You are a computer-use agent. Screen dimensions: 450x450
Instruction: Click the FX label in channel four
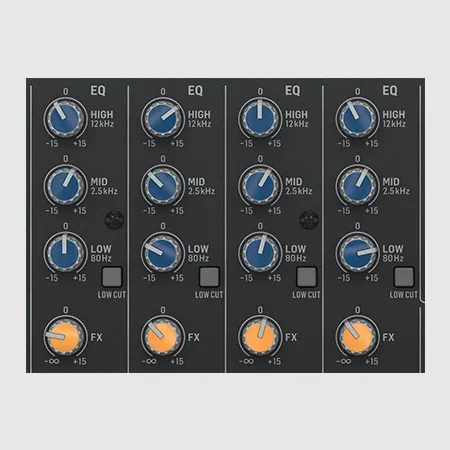coord(389,337)
